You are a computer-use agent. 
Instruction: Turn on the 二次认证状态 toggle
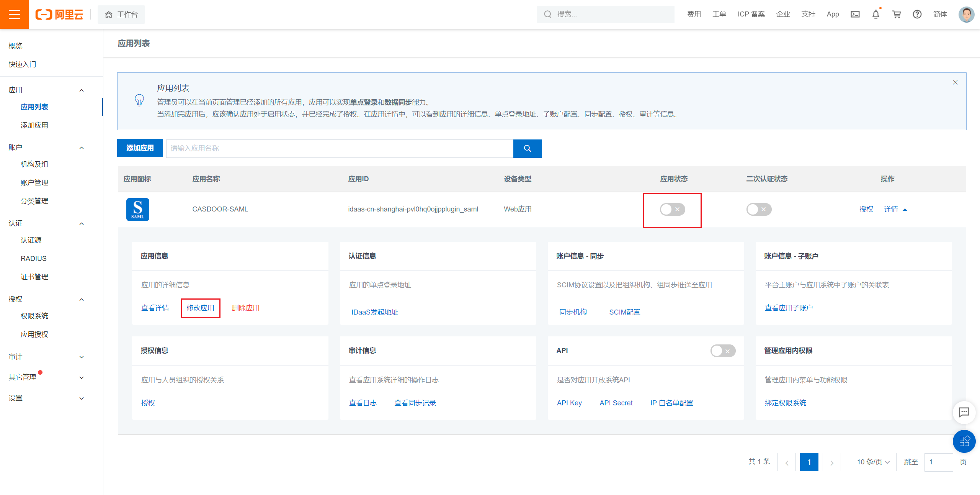coord(759,209)
